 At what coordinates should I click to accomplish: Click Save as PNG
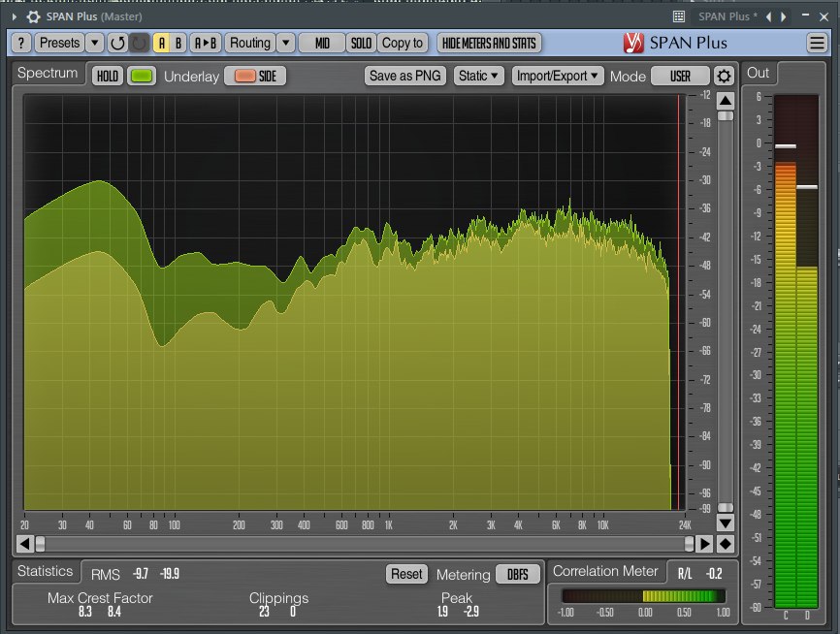[x=405, y=76]
